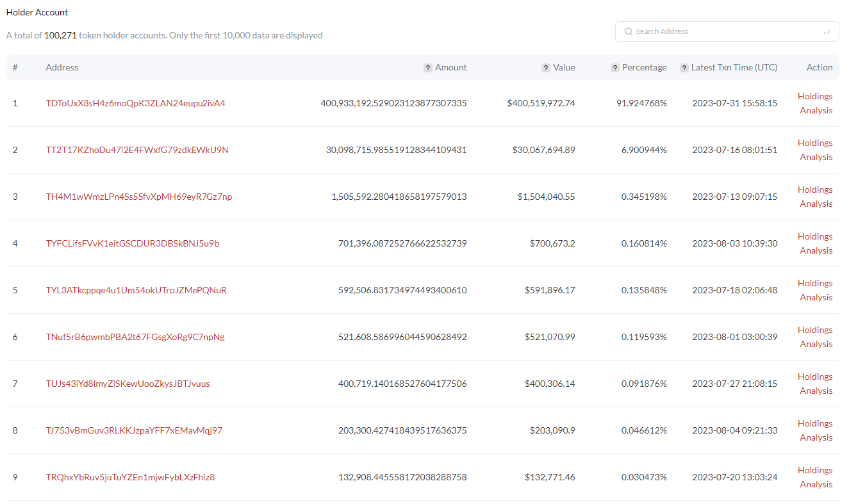Click help icon beside Latest Txn Time
This screenshot has width=849, height=504.
click(x=684, y=68)
